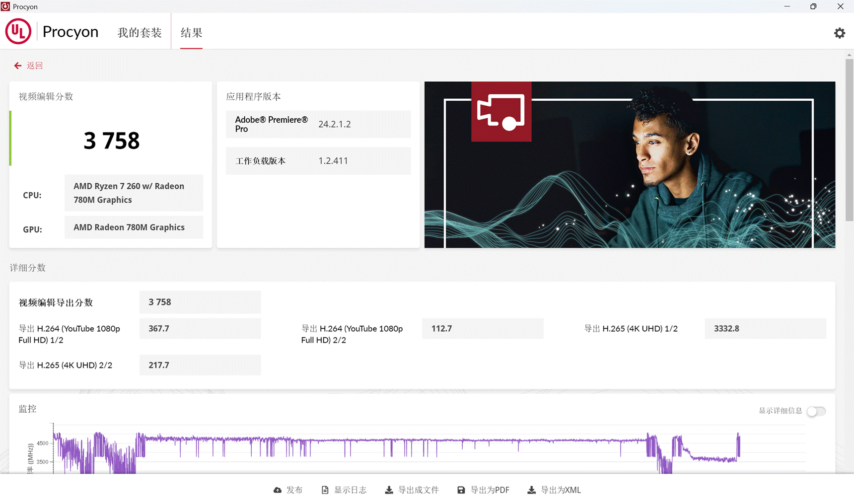The image size is (854, 504).
Task: Click the video editing benchmark banner image
Action: coord(630,164)
